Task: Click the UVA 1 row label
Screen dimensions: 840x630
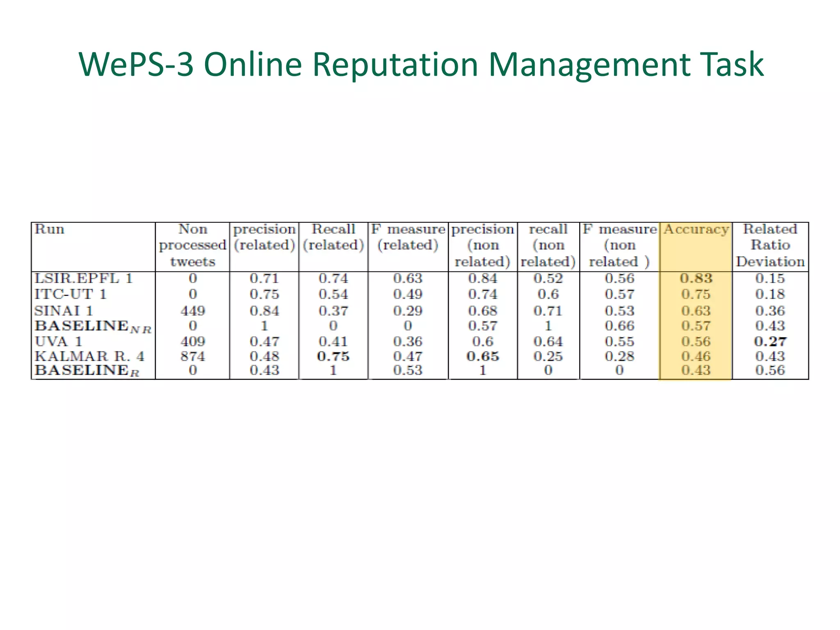Action: tap(59, 342)
